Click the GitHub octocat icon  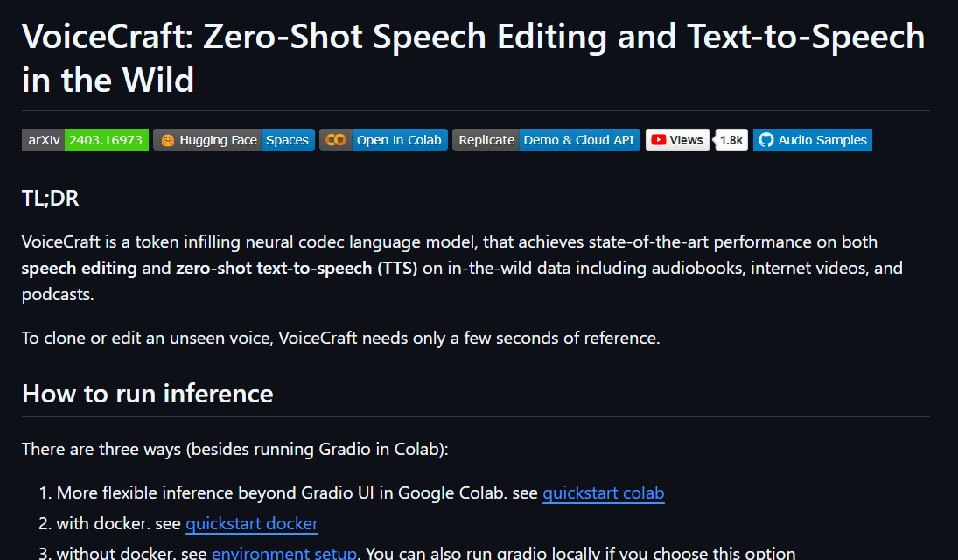click(766, 140)
